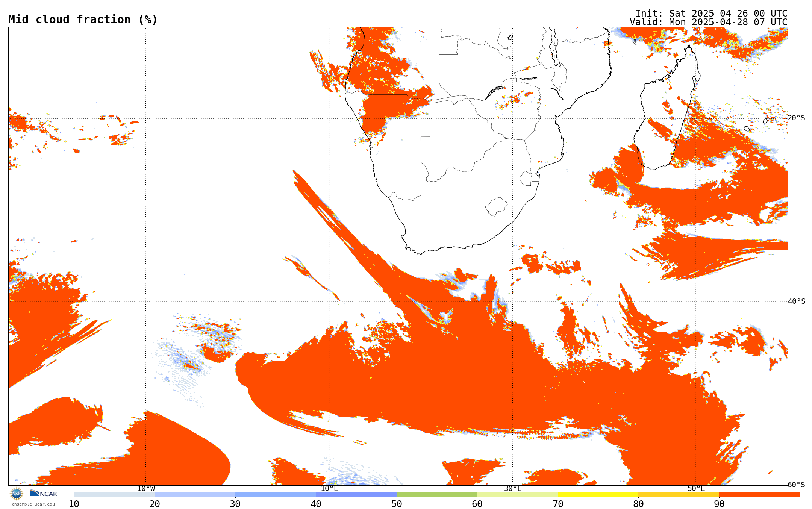This screenshot has width=812, height=509.
Task: Click the 10°E longitude label
Action: tap(329, 489)
